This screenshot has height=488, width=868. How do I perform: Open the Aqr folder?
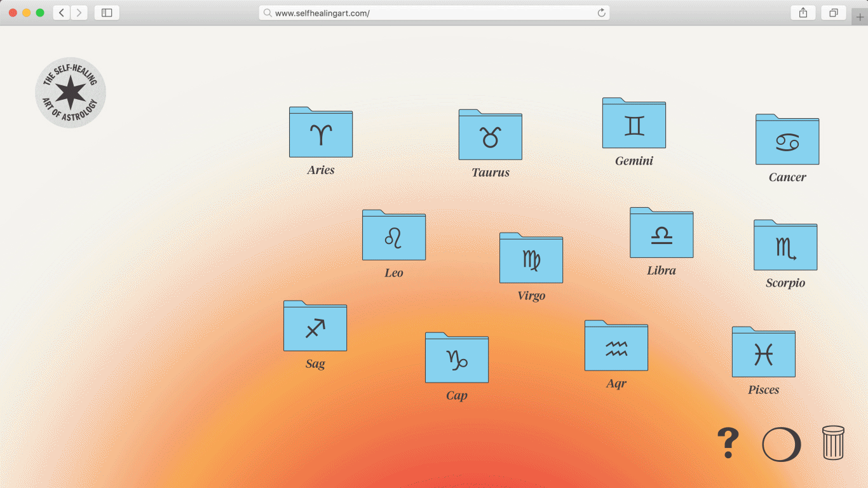(616, 346)
